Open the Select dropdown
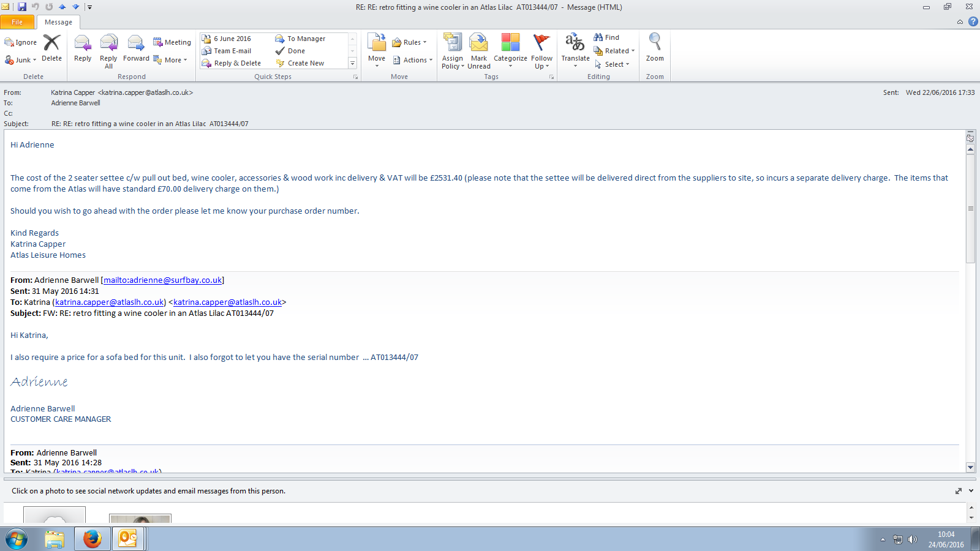This screenshot has height=551, width=980. (612, 64)
